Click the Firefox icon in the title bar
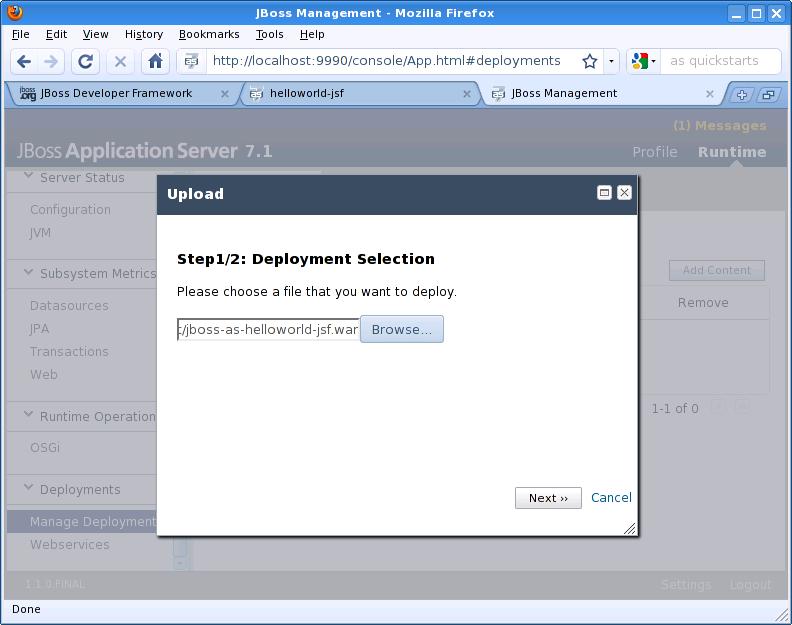Image resolution: width=792 pixels, height=625 pixels. [15, 12]
